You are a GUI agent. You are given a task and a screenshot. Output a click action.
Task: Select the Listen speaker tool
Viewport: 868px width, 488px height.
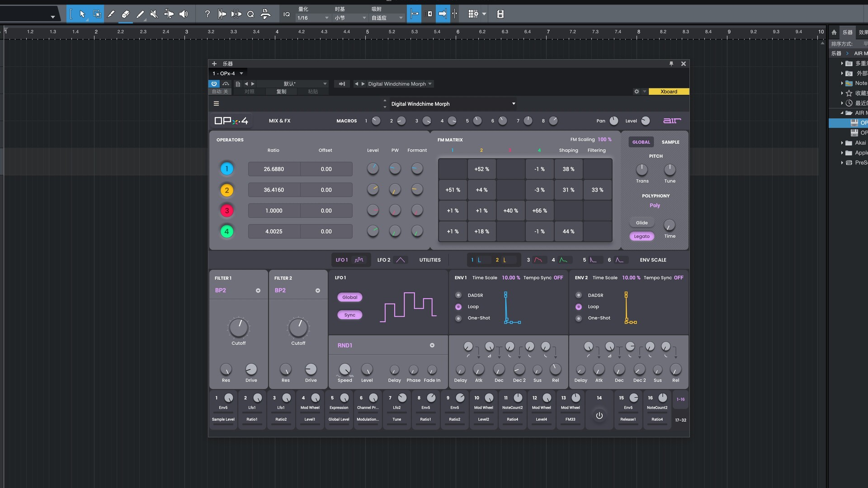click(x=184, y=14)
